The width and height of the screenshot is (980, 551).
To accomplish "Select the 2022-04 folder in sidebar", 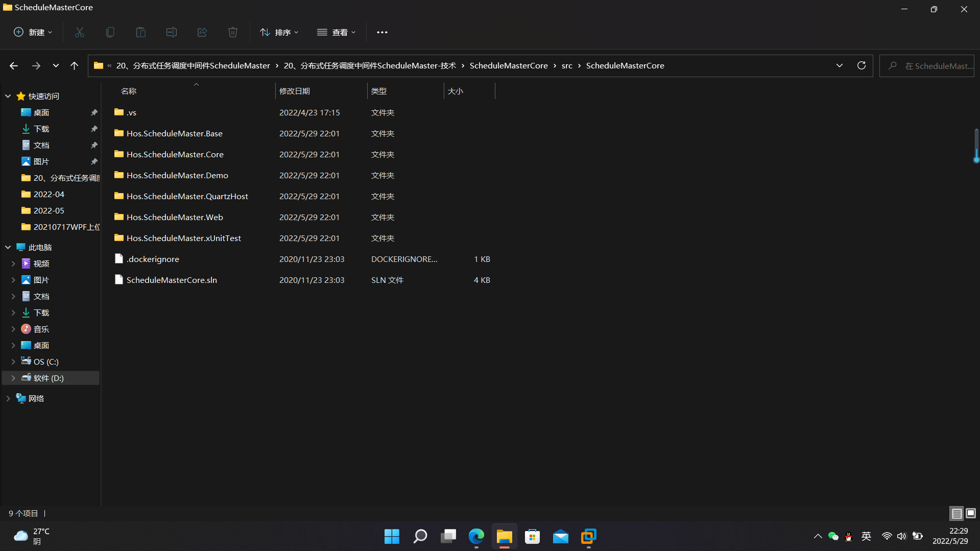I will pos(49,194).
